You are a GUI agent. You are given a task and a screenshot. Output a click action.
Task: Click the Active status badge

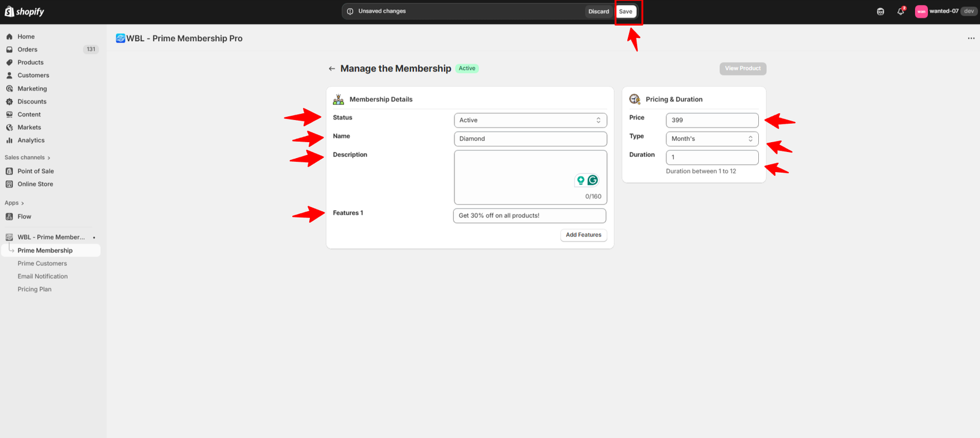tap(467, 69)
